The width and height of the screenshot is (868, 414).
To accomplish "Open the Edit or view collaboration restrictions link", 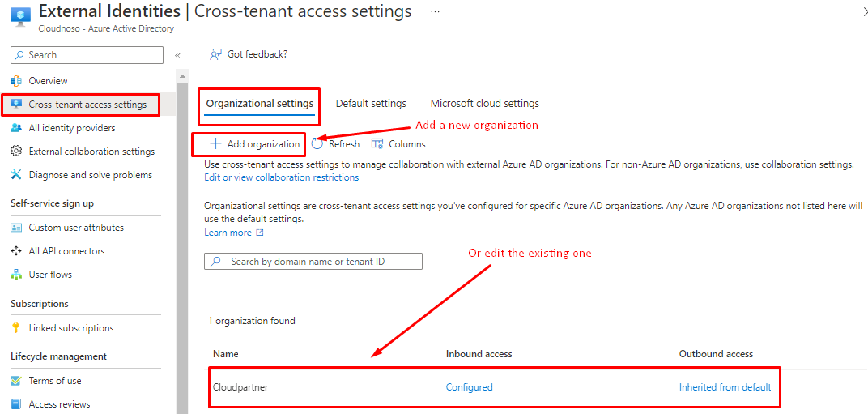I will (x=281, y=177).
